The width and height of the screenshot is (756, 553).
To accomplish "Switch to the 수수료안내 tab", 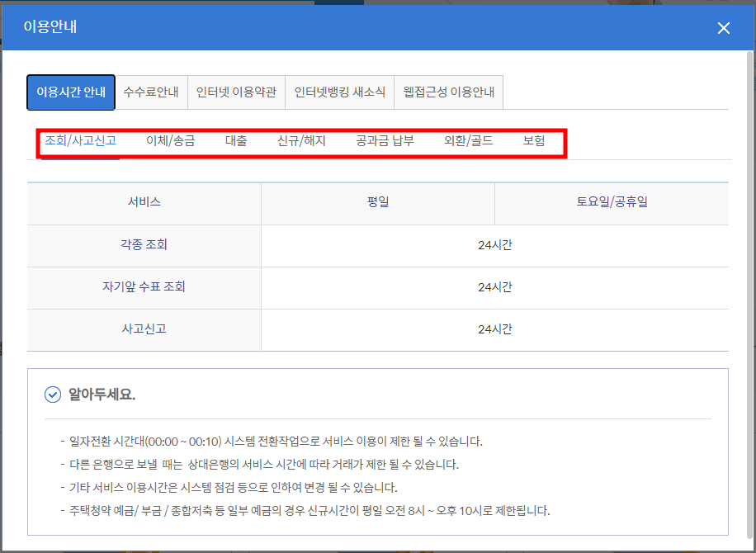I will click(153, 92).
